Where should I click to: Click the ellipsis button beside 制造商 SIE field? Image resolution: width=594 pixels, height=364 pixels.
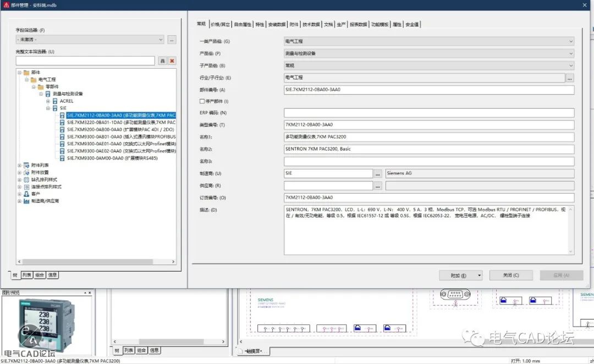(x=378, y=173)
